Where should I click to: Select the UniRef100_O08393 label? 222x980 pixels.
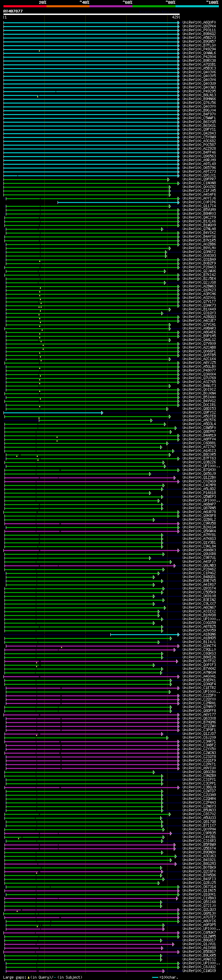(x=199, y=256)
